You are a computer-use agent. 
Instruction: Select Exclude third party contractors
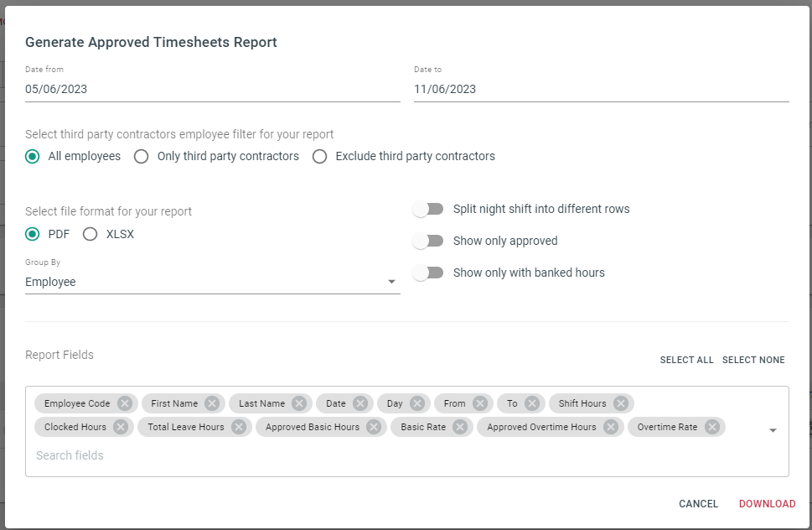pyautogui.click(x=319, y=157)
